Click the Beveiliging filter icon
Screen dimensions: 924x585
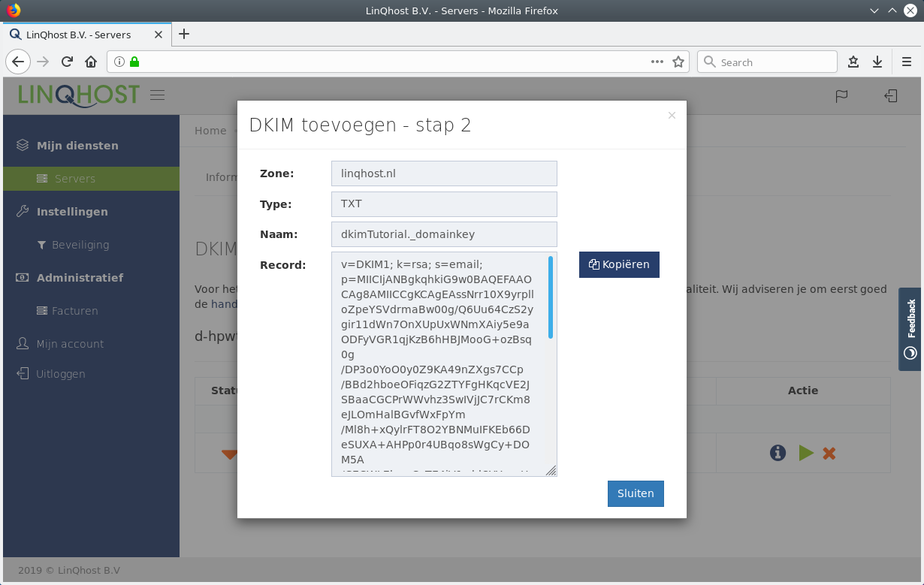tap(42, 245)
